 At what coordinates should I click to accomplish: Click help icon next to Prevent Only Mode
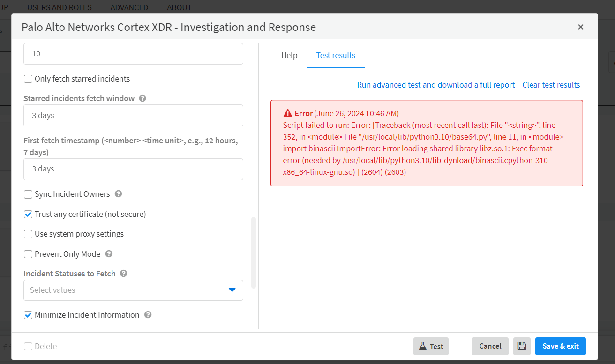[x=109, y=254]
